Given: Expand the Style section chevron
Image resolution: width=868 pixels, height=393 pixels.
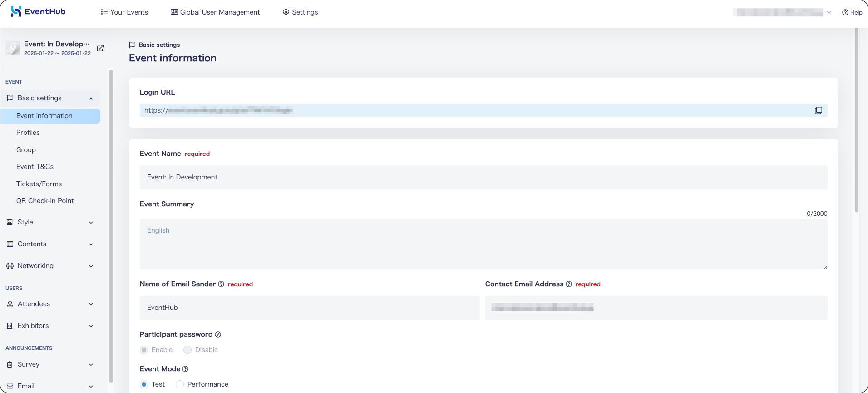Looking at the screenshot, I should click(91, 223).
